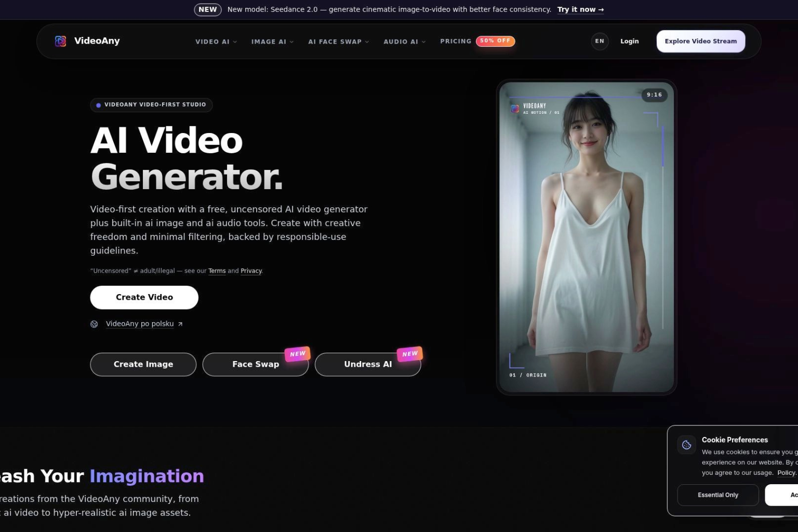Open VideoAny po polsku link
Screen dimensions: 798x532
click(x=140, y=324)
